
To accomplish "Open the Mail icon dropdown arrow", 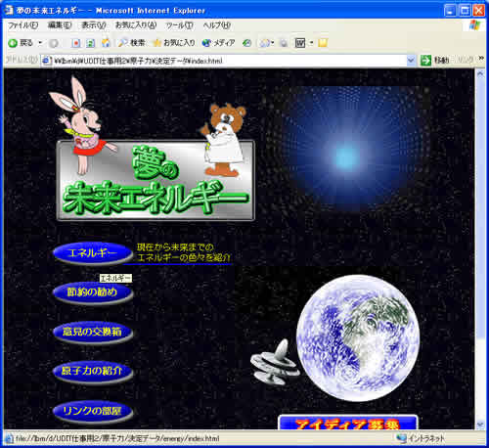I will [273, 43].
